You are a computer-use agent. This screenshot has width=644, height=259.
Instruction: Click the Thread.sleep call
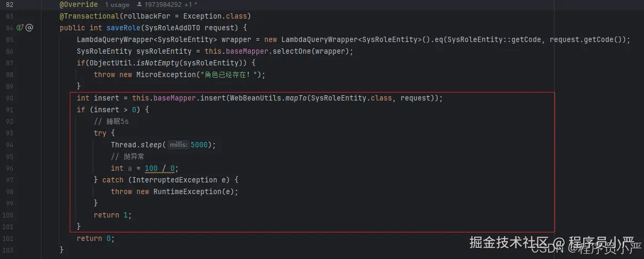point(136,145)
